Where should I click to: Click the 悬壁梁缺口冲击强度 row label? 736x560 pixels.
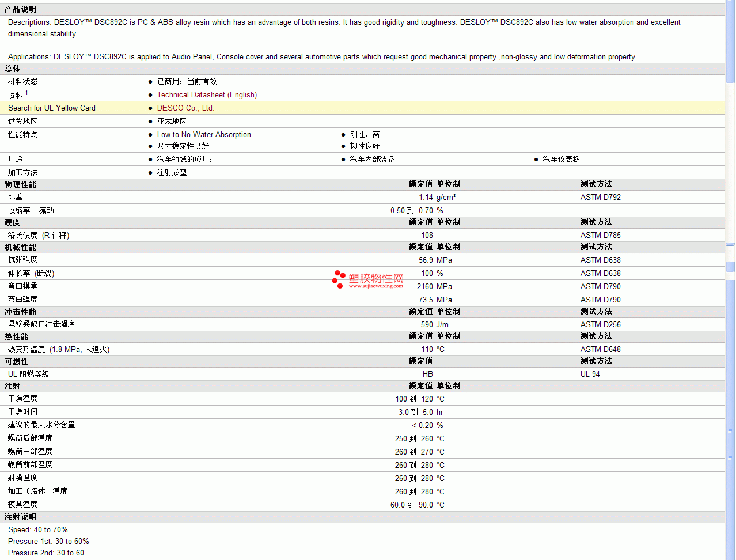pos(41,324)
